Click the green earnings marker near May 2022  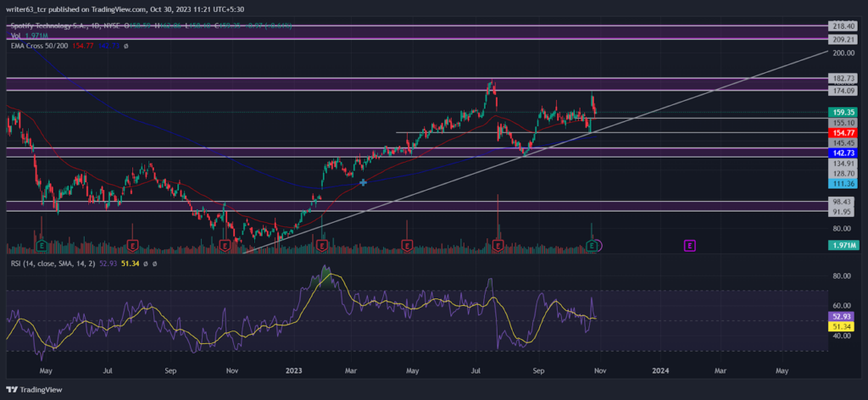42,245
